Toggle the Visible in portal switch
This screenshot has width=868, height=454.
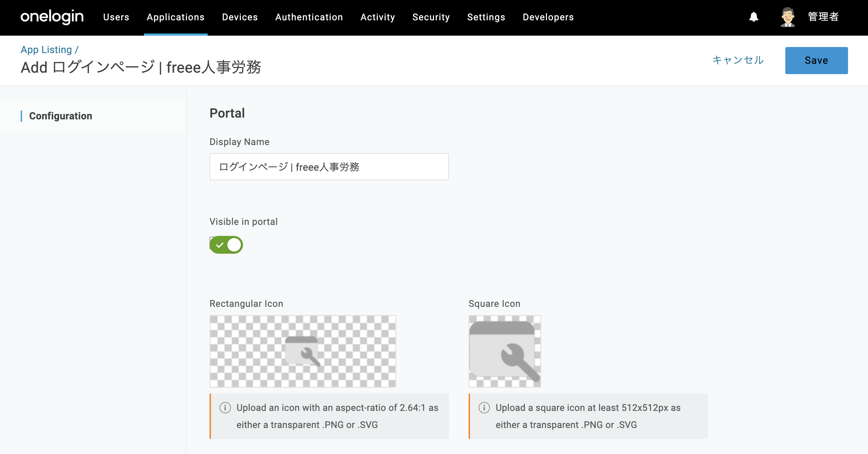(226, 245)
